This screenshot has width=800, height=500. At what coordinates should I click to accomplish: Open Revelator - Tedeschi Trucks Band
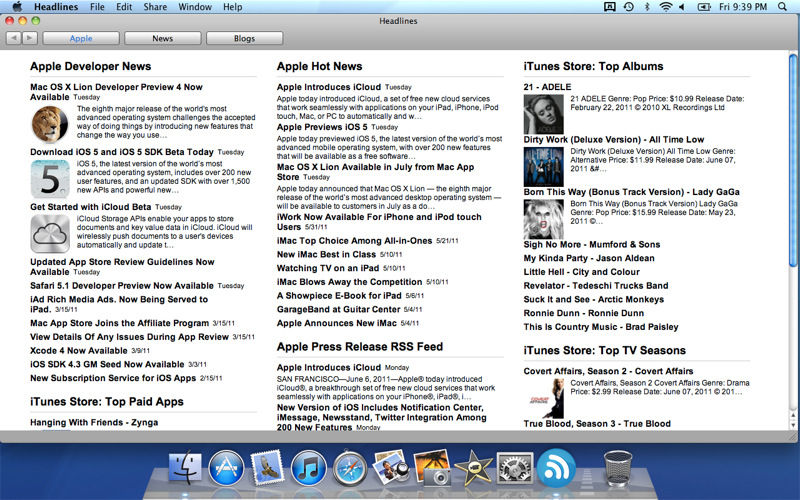click(x=596, y=286)
